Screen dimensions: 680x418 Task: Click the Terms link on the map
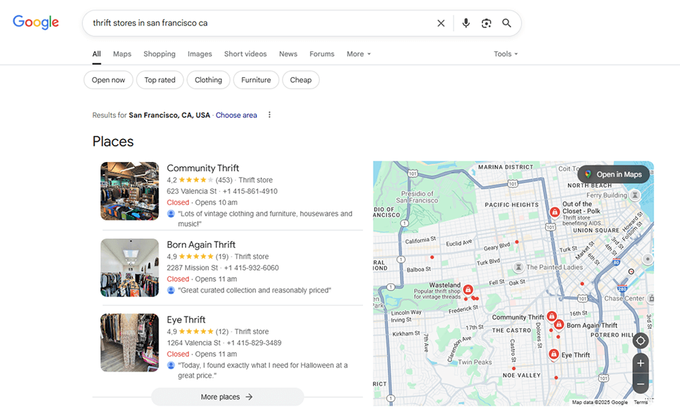pyautogui.click(x=641, y=402)
